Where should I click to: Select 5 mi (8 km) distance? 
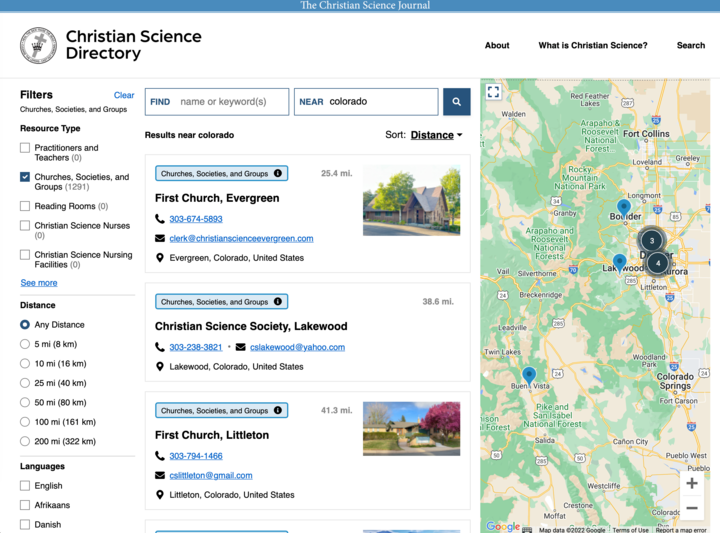[x=25, y=344]
